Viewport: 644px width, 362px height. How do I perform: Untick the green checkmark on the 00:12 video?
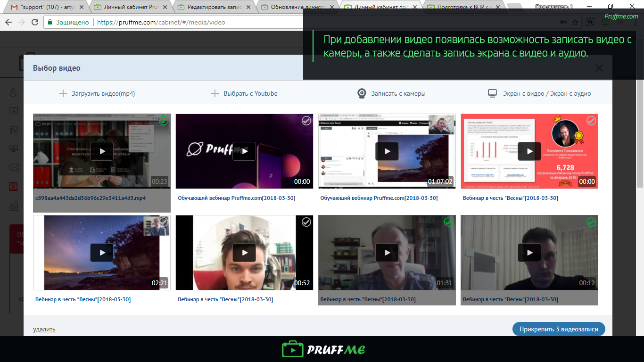point(591,222)
